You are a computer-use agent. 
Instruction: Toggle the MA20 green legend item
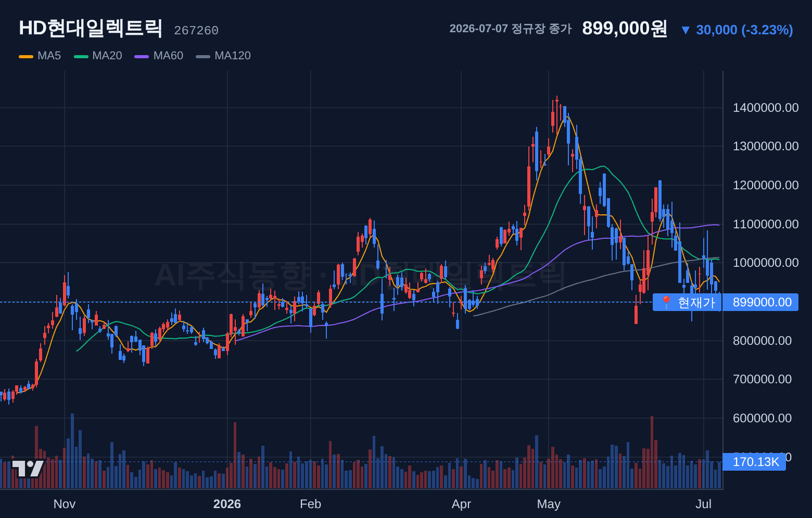point(98,56)
